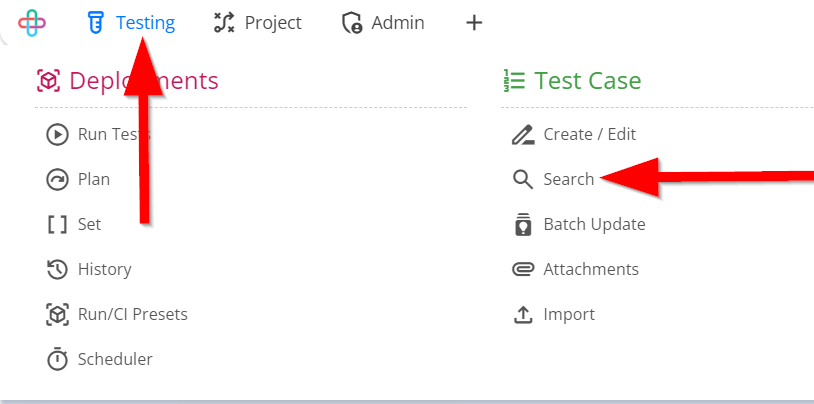
Task: Click the colorful app logo icon
Action: click(x=32, y=23)
